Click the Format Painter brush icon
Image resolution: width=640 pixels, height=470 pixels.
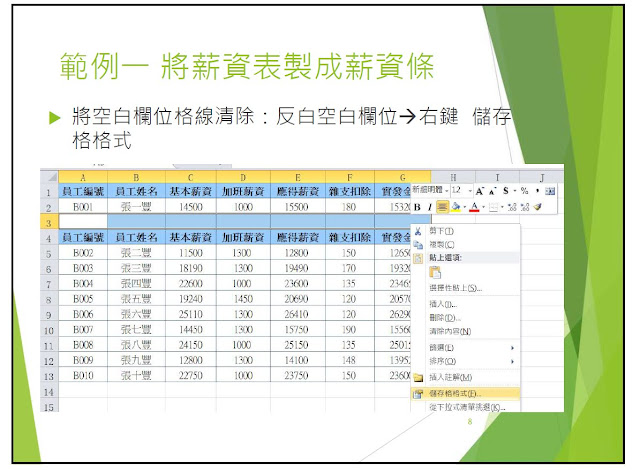pyautogui.click(x=538, y=207)
